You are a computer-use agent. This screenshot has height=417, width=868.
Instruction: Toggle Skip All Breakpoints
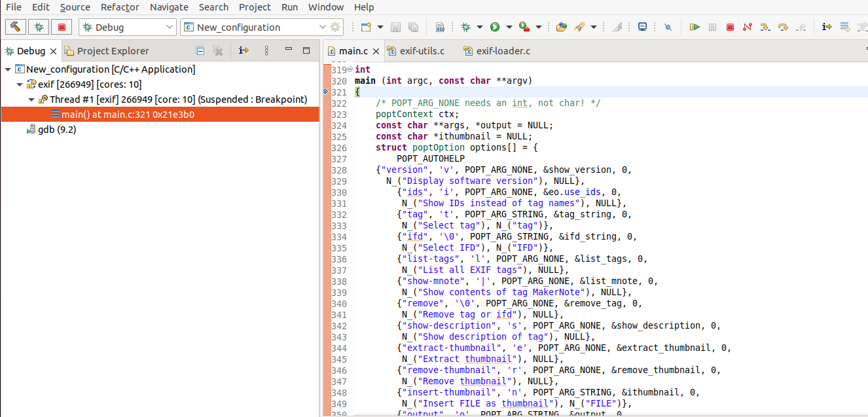pyautogui.click(x=668, y=27)
